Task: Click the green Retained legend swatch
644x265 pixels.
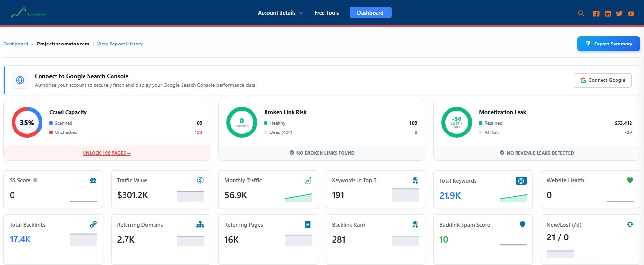Action: (481, 123)
